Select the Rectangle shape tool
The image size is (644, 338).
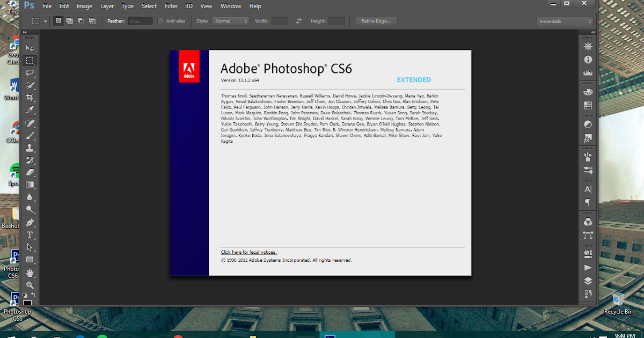30,260
